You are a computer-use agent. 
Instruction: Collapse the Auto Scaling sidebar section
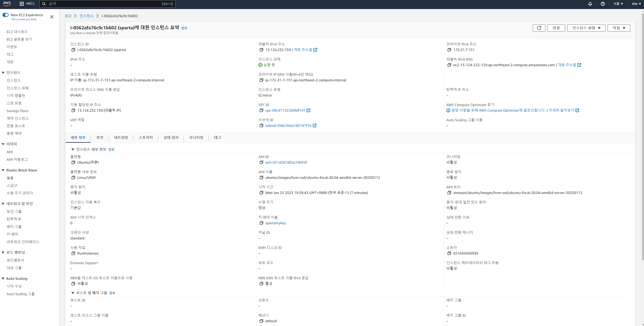click(x=3, y=279)
